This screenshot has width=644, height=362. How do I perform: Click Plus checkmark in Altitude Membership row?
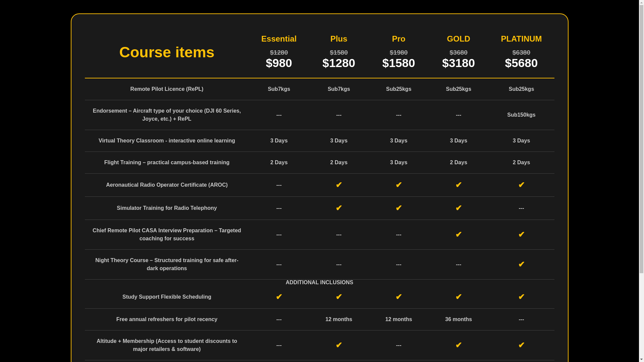[339, 345]
